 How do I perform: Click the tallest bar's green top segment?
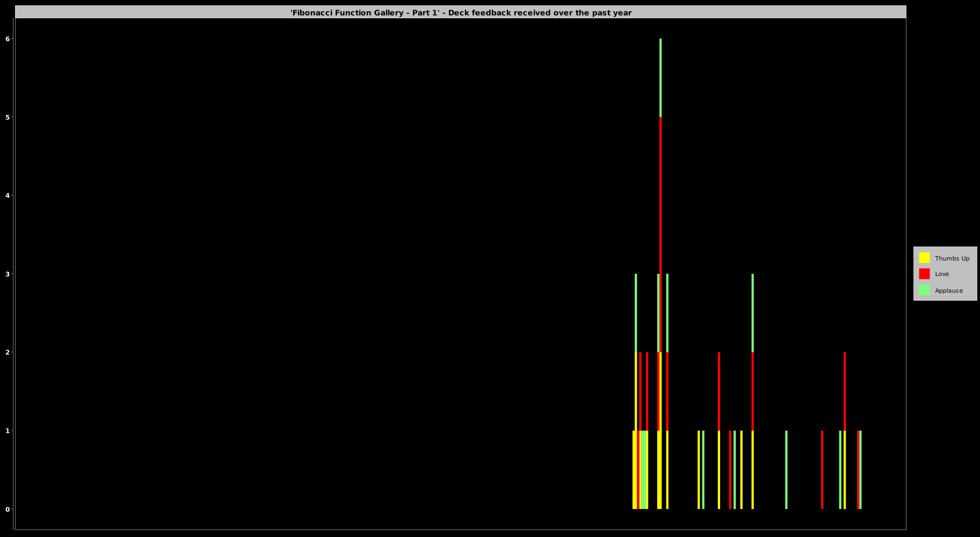660,78
